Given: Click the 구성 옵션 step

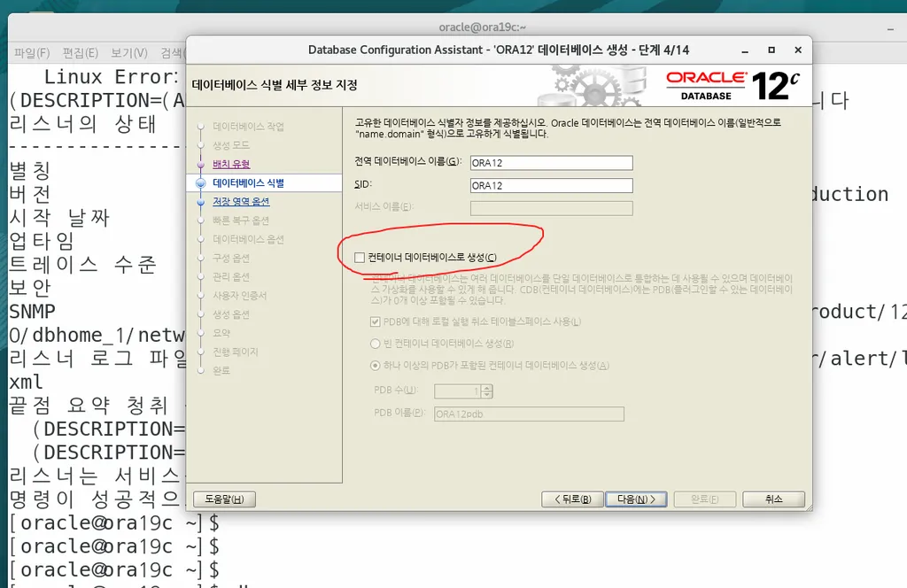Looking at the screenshot, I should pos(231,258).
